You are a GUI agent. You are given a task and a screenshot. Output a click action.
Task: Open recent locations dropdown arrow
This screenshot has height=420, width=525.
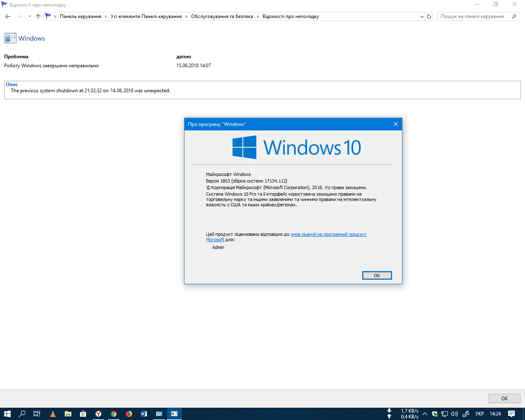30,16
